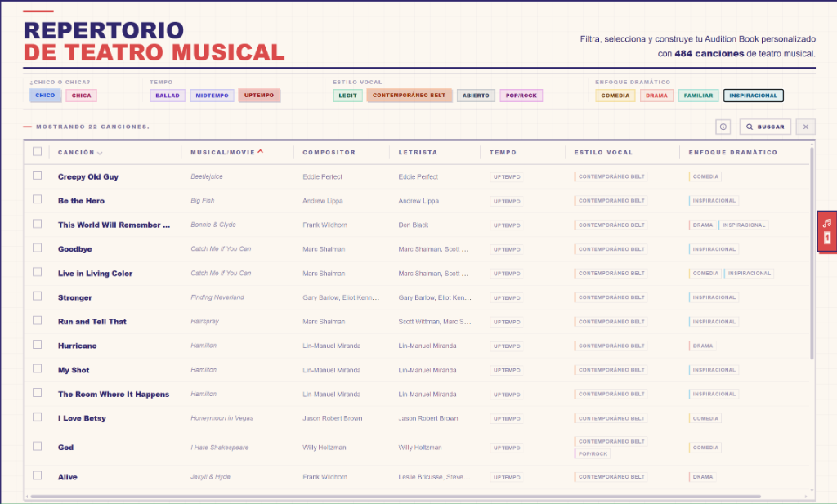Click the LETRISTA column header
Image resolution: width=837 pixels, height=504 pixels.
pyautogui.click(x=418, y=153)
